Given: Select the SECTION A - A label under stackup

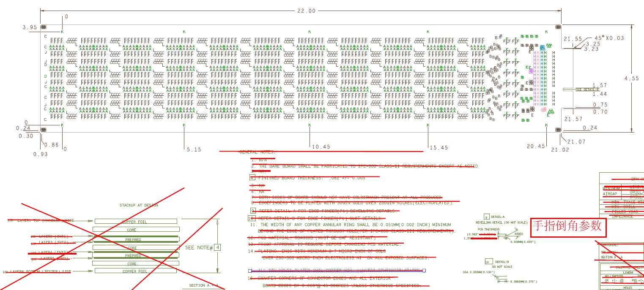Looking at the screenshot, I should [x=203, y=286].
